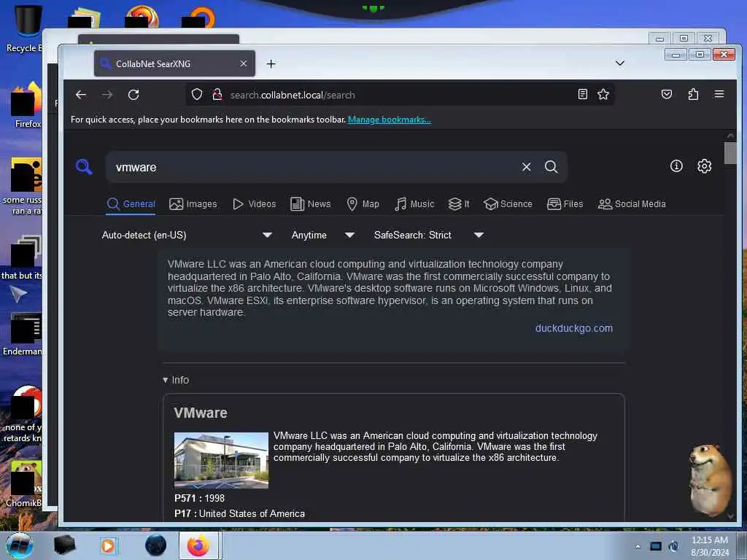
Task: Open the media player taskbar icon
Action: click(108, 545)
